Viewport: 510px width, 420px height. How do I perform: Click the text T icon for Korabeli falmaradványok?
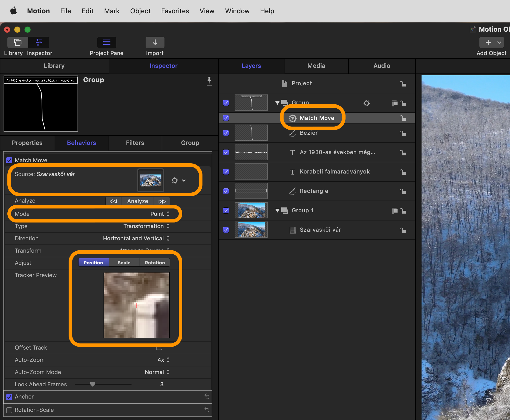292,172
